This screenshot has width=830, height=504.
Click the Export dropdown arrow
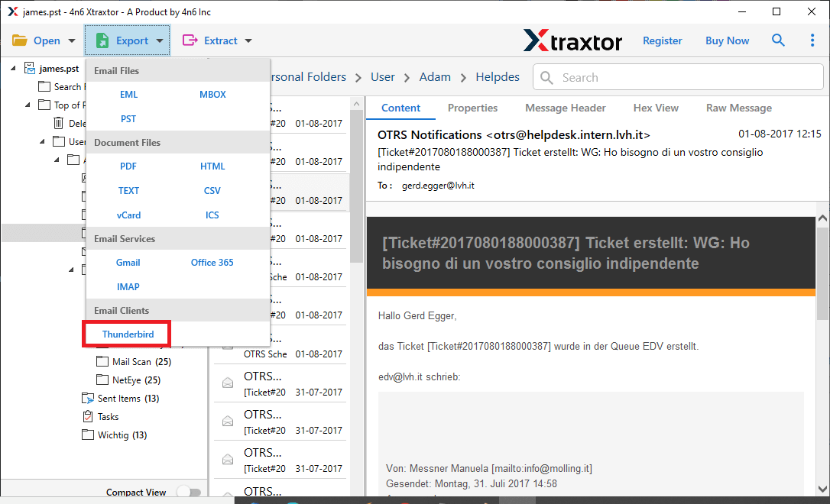pyautogui.click(x=159, y=40)
